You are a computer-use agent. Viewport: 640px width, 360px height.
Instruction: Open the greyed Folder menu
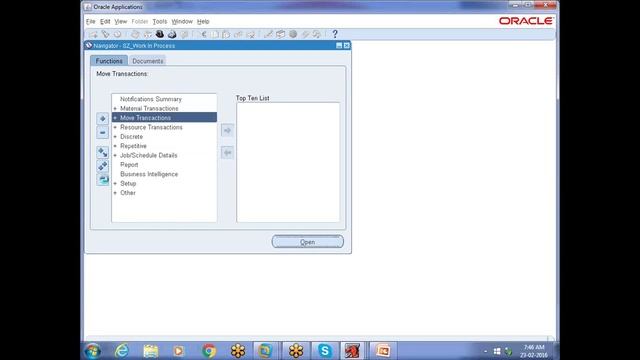click(x=140, y=22)
